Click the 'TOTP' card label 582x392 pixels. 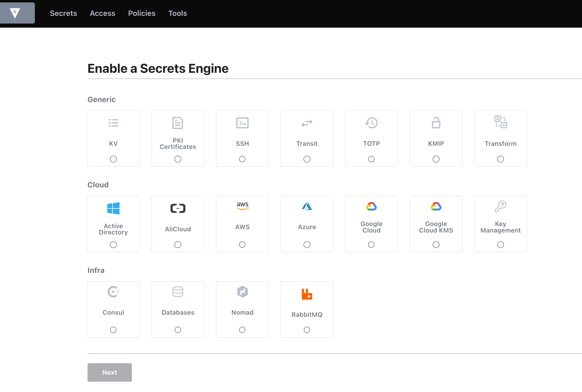pyautogui.click(x=372, y=143)
